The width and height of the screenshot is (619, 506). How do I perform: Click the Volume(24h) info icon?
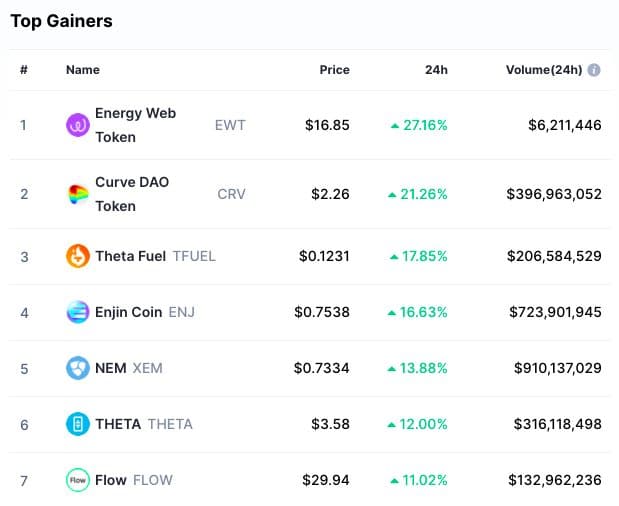point(594,70)
